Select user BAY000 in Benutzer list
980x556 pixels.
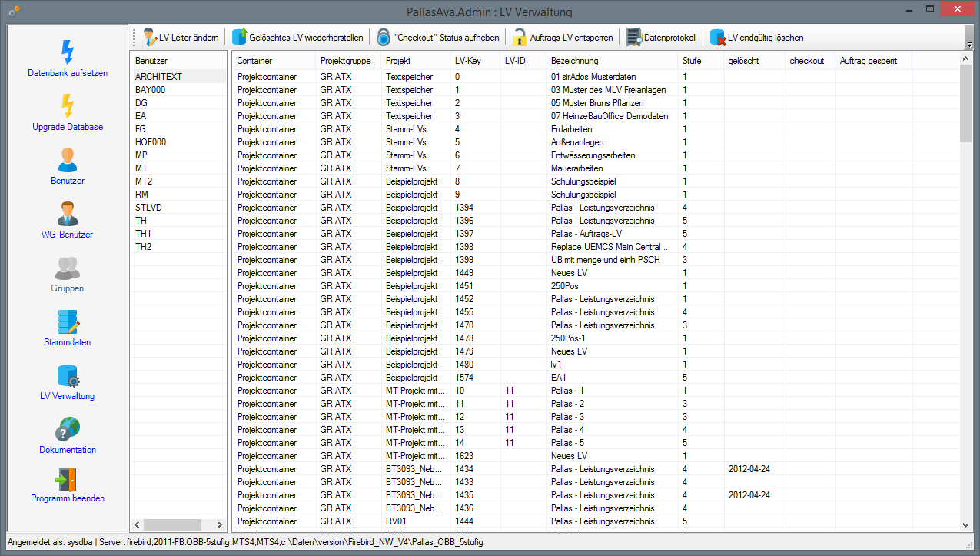click(179, 90)
